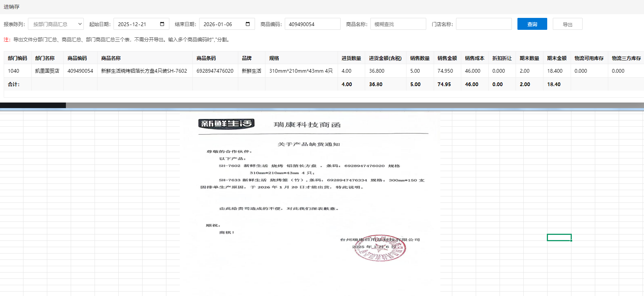Select the 凯里国贸店 table row cell
This screenshot has height=296, width=644.
pos(47,71)
